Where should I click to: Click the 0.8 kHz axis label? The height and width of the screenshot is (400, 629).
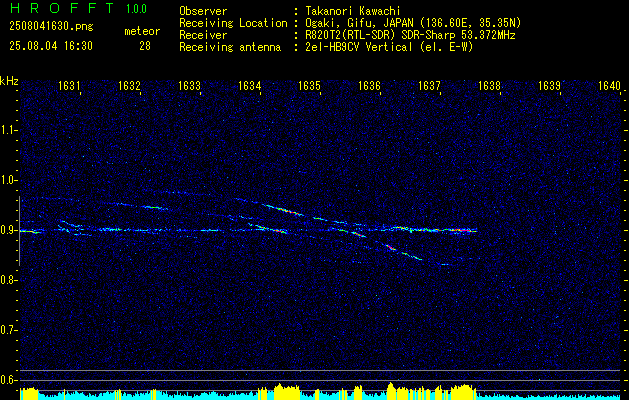pos(8,280)
